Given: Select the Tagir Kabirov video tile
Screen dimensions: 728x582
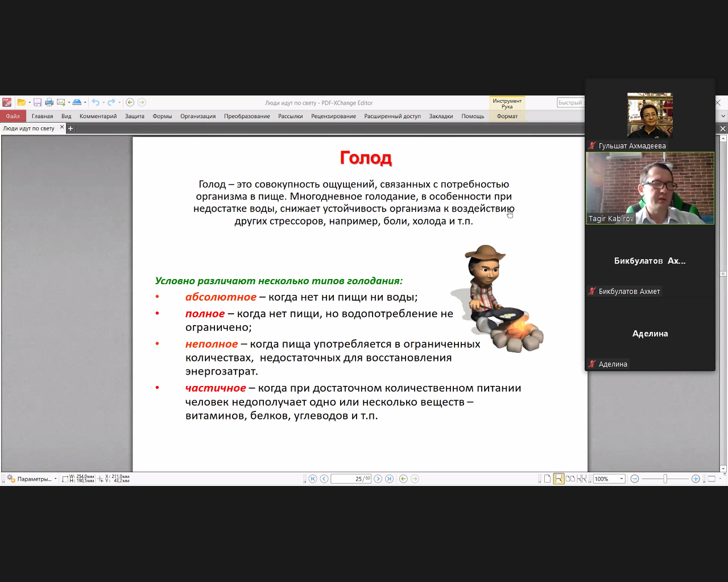Looking at the screenshot, I should [x=650, y=188].
